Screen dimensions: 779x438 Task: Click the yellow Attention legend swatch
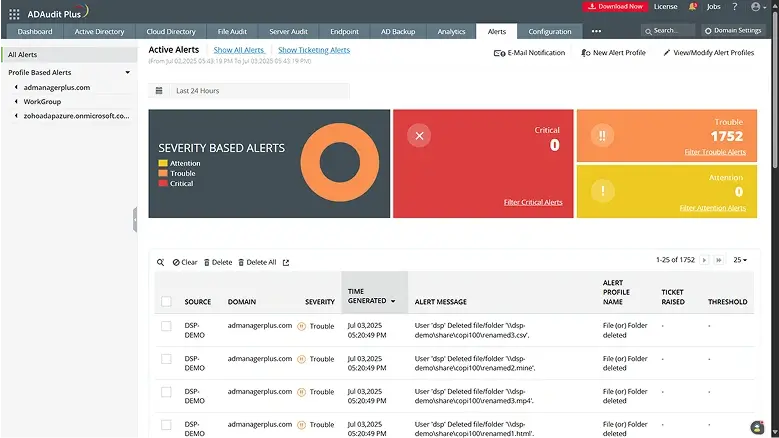point(163,163)
